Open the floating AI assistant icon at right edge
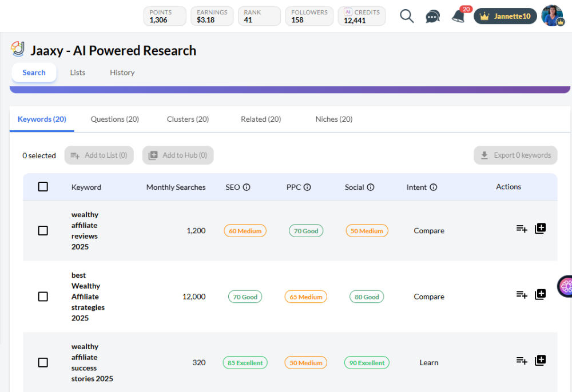572x392 pixels. [565, 286]
